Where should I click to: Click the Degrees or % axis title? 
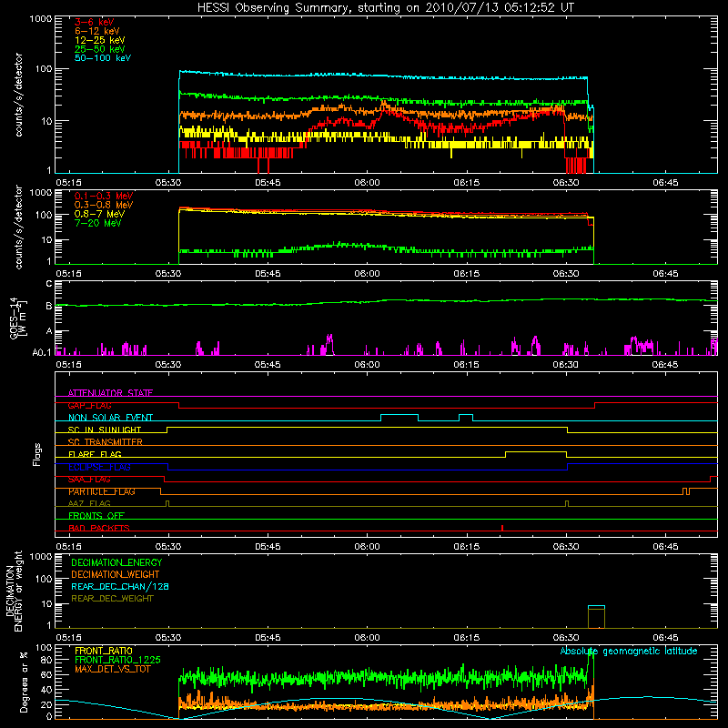coord(24,682)
